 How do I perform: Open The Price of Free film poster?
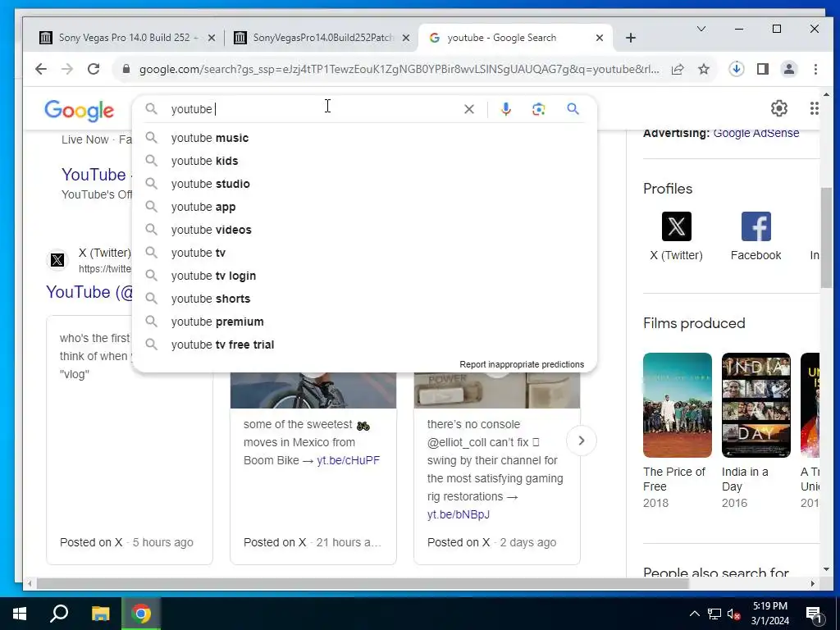pyautogui.click(x=677, y=405)
